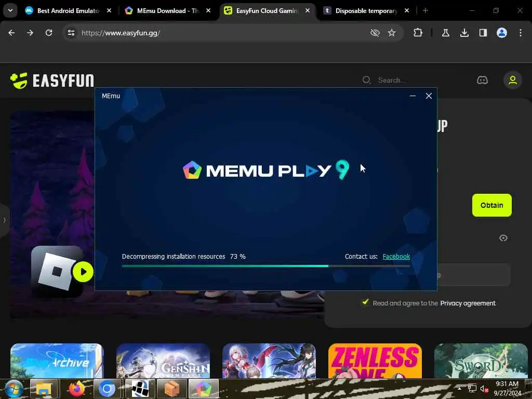Click the EasyFun logo

tap(52, 81)
